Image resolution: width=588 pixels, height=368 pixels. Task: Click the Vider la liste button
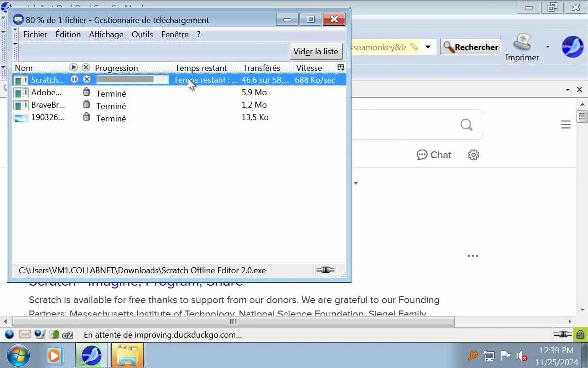[x=316, y=52]
